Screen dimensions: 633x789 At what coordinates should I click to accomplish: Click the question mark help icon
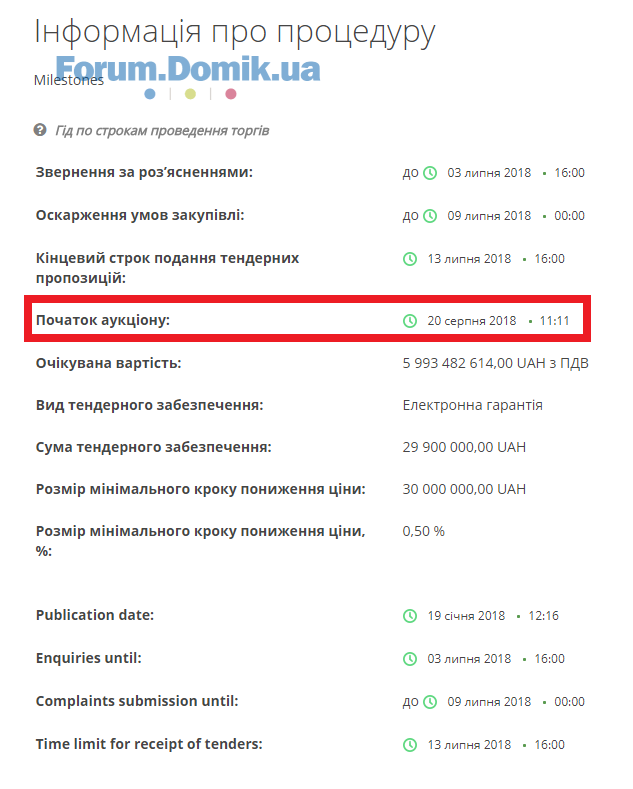pos(40,130)
